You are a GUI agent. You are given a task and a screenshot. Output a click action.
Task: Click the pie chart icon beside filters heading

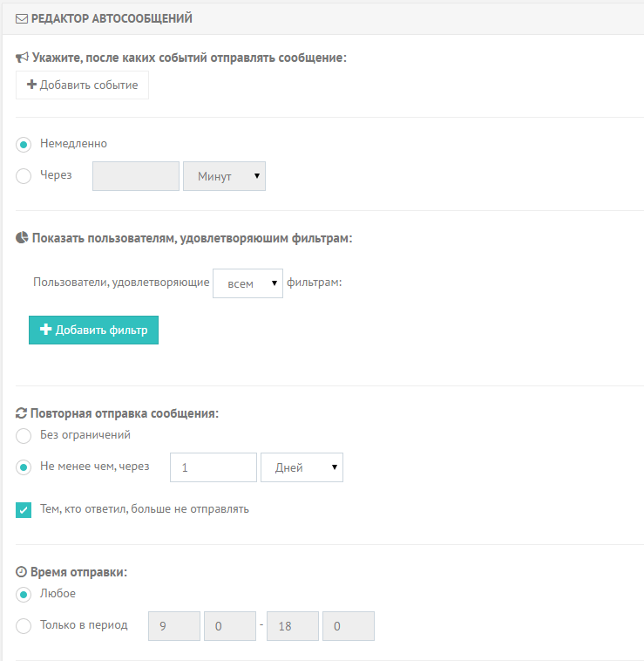tap(22, 238)
